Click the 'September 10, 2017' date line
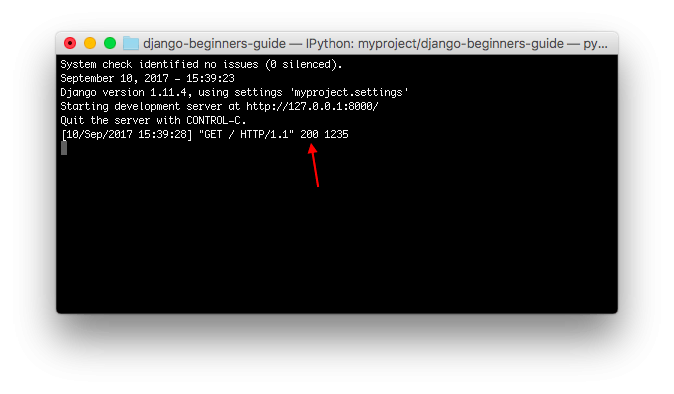This screenshot has width=674, height=394. click(147, 78)
